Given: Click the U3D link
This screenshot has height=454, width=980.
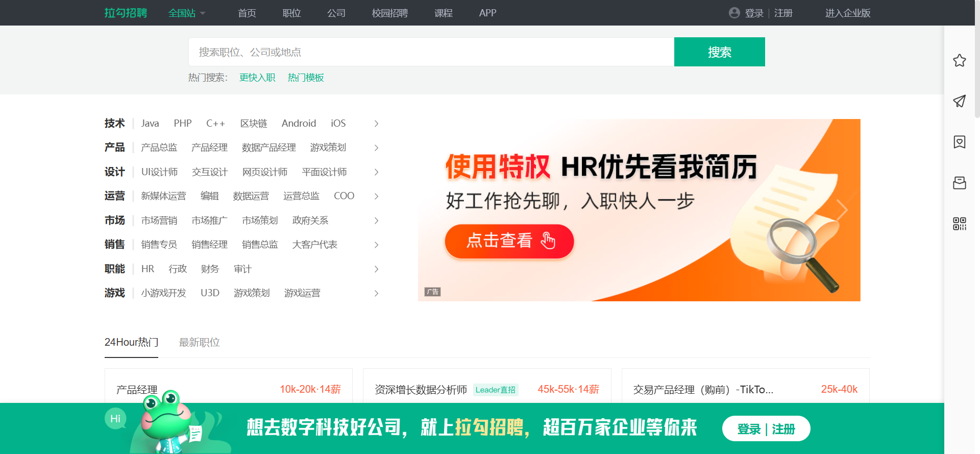Looking at the screenshot, I should pyautogui.click(x=210, y=293).
